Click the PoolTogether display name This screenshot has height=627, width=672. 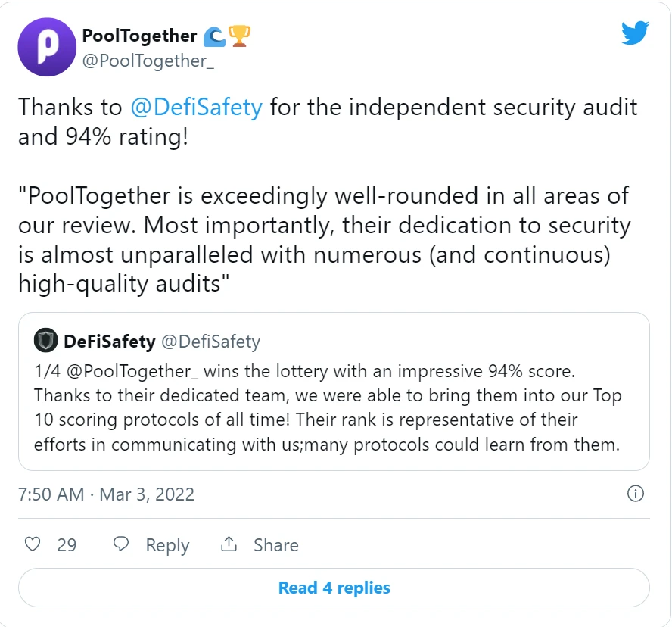click(140, 36)
